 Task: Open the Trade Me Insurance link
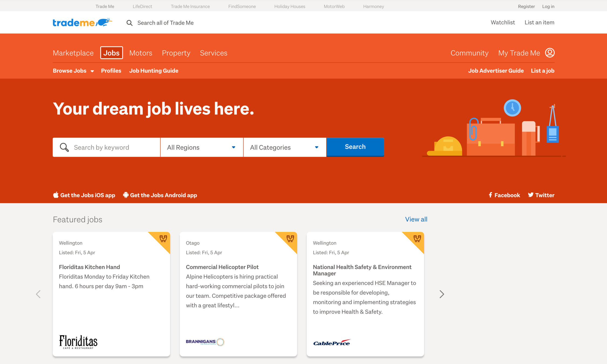pyautogui.click(x=190, y=6)
